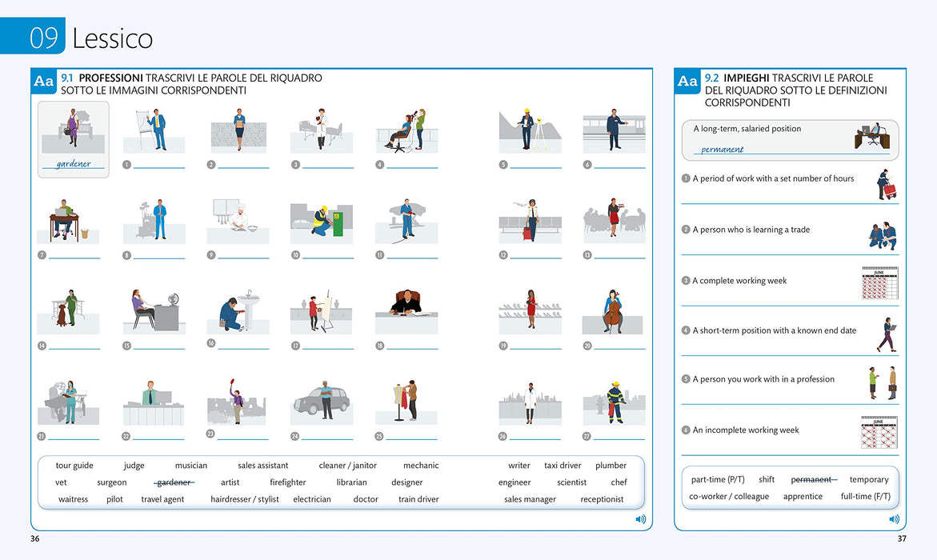The width and height of the screenshot is (937, 560).
Task: Click answer line number 27 under the firefighter
Action: click(x=619, y=438)
